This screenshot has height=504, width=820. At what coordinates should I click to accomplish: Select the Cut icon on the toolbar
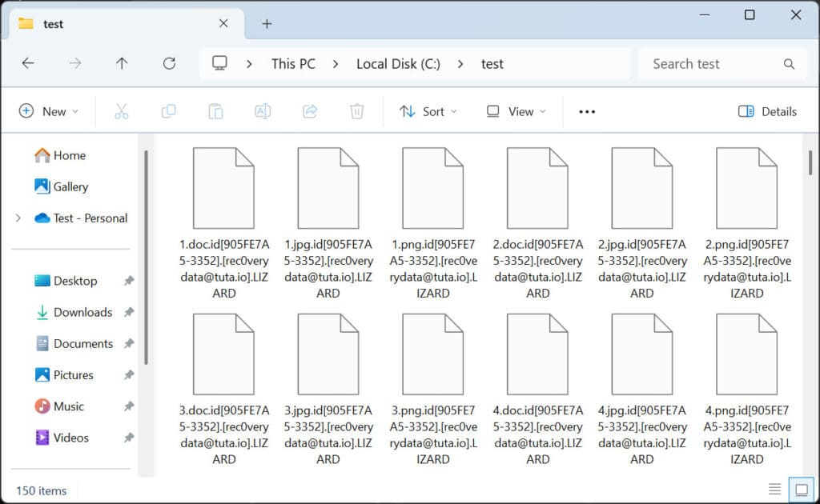[121, 111]
